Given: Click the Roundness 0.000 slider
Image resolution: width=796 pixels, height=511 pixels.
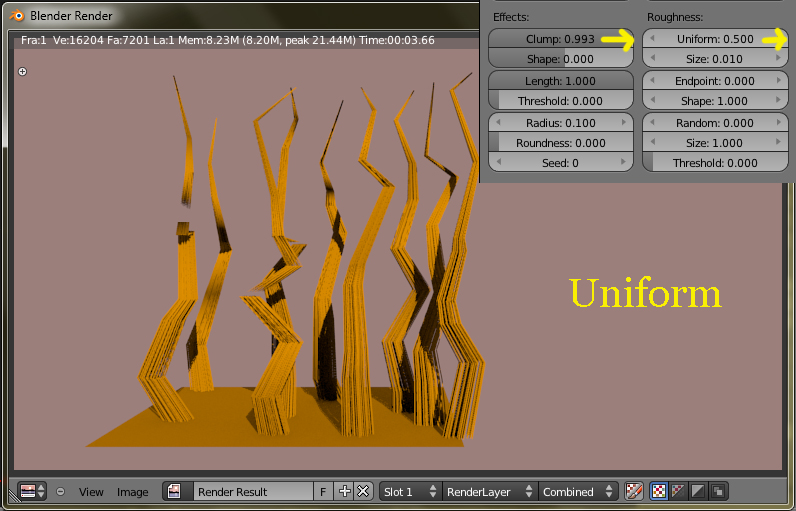Looking at the screenshot, I should (560, 143).
